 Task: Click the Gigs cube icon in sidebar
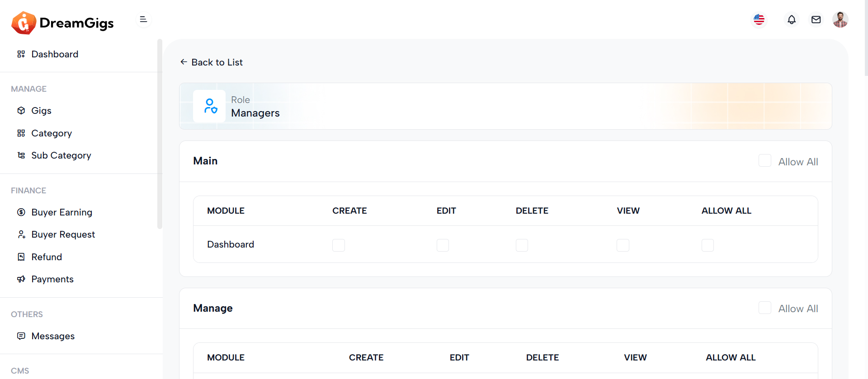click(21, 111)
